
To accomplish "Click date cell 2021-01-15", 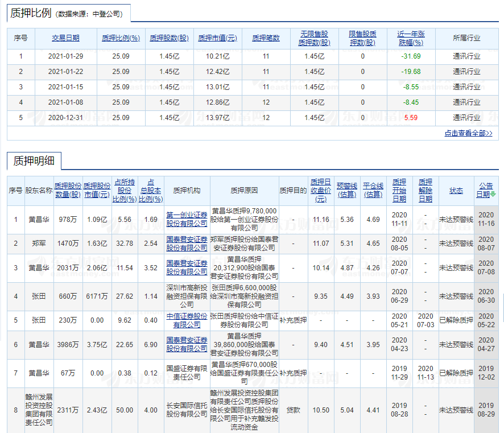I will click(65, 87).
